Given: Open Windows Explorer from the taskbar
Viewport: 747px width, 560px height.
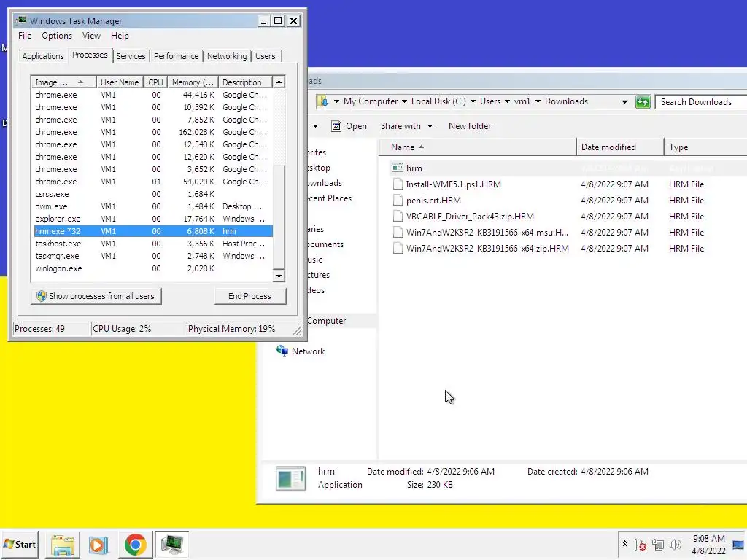Looking at the screenshot, I should (x=63, y=545).
